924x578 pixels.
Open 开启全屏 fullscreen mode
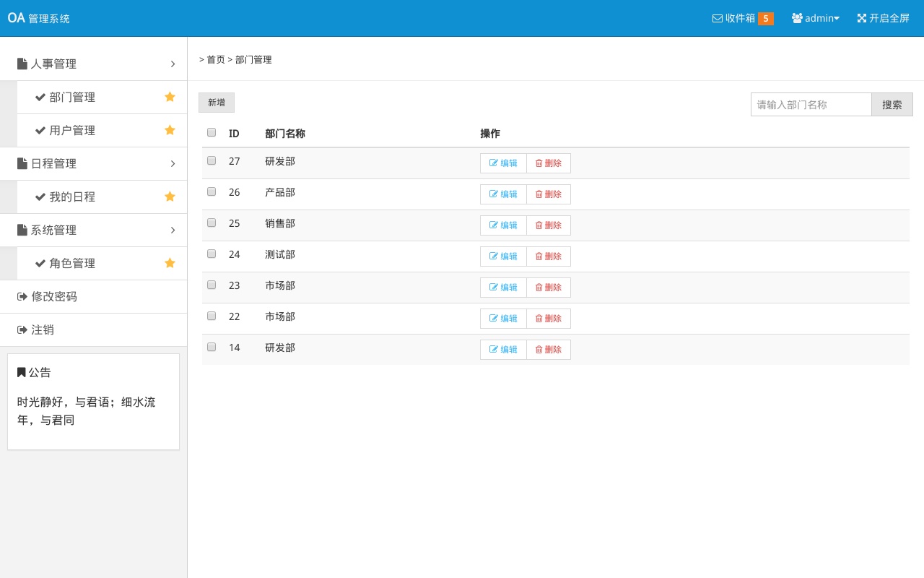coord(883,19)
